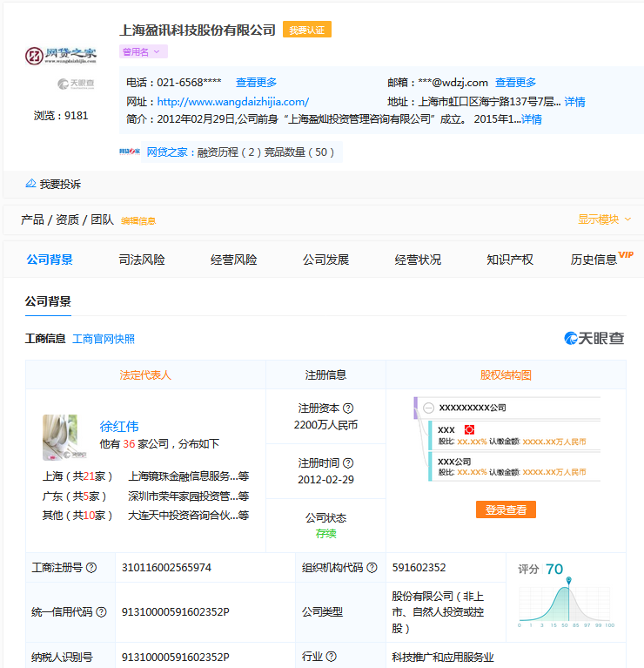Select the 司法风险 tab
The width and height of the screenshot is (644, 668).
142,260
